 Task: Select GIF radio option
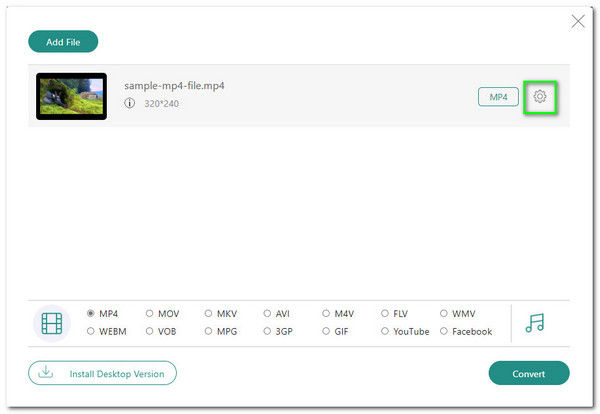326,331
